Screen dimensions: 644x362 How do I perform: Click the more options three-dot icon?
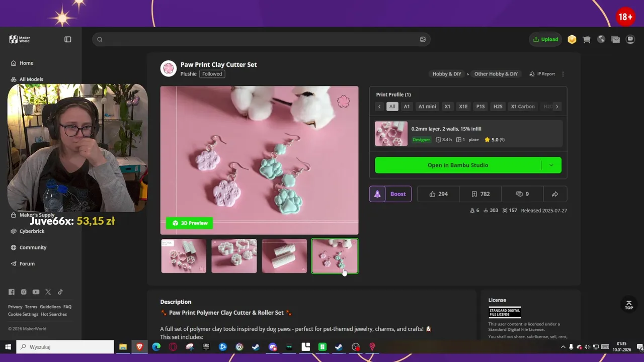coord(563,74)
